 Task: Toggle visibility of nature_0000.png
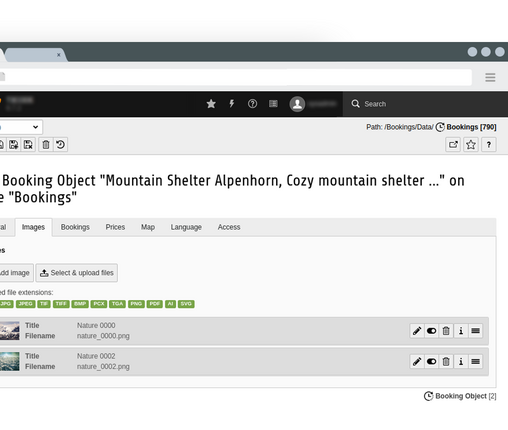tap(431, 331)
